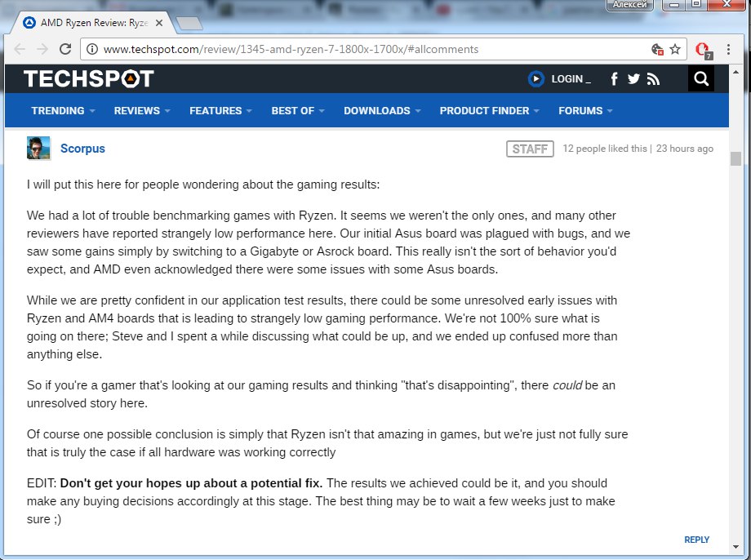Expand the Product Finder dropdown

(x=490, y=111)
